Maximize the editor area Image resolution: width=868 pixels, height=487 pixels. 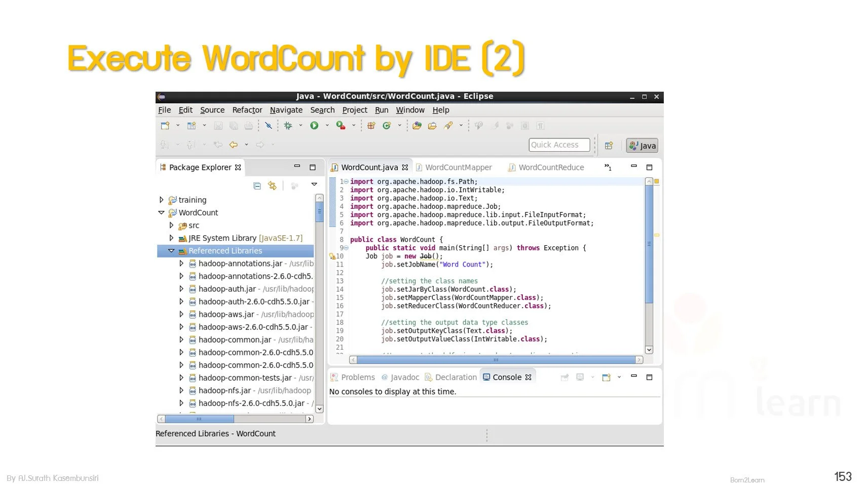coord(649,167)
